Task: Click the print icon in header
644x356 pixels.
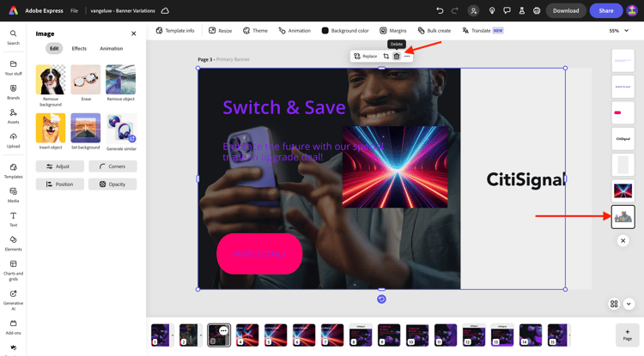Action: tap(537, 10)
